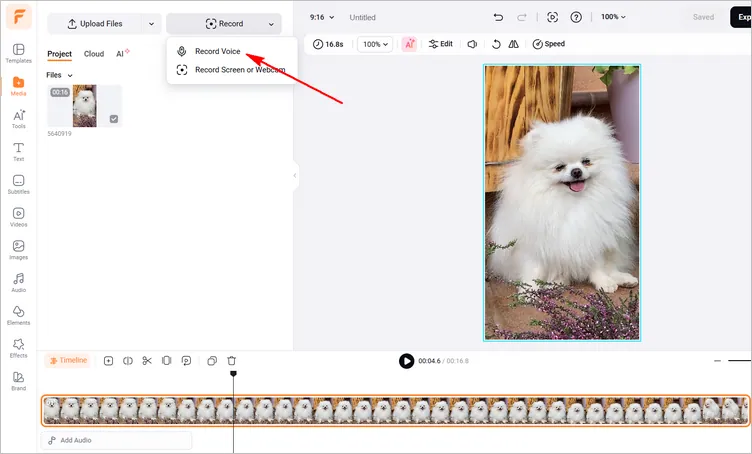Click the FlexClip logo icon
Viewport: 752px width, 454px height.
tap(19, 17)
